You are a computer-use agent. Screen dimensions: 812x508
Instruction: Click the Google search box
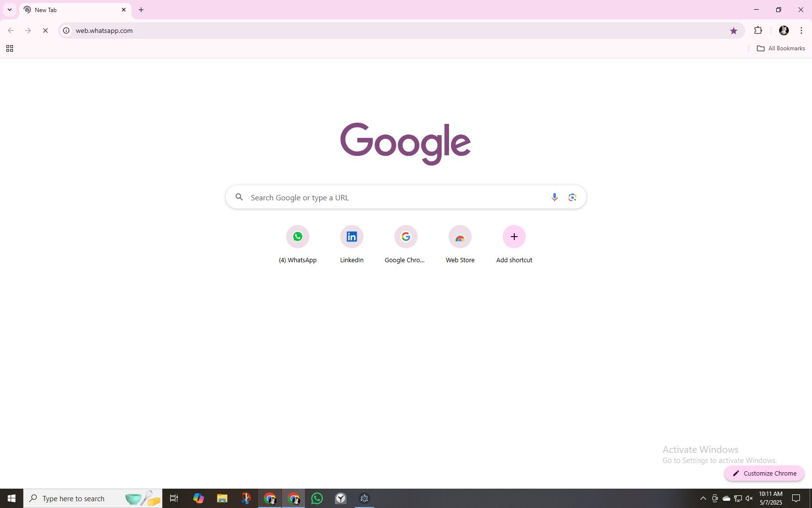pyautogui.click(x=406, y=197)
